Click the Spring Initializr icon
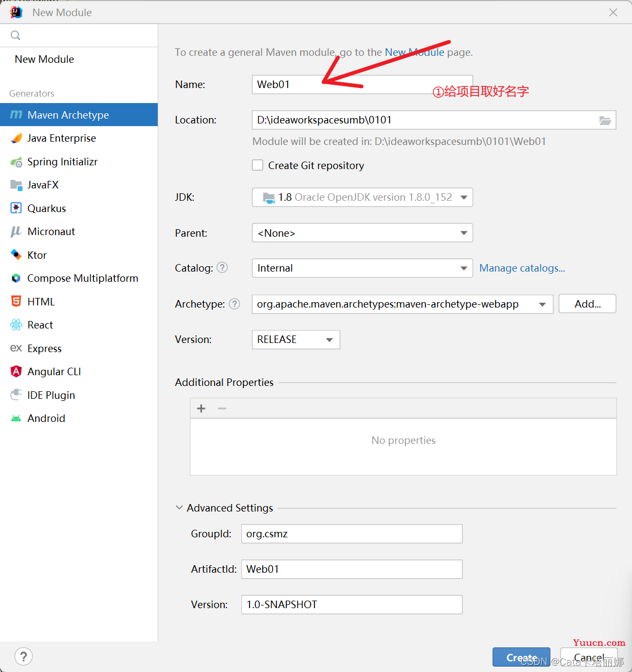This screenshot has height=672, width=632. point(16,162)
